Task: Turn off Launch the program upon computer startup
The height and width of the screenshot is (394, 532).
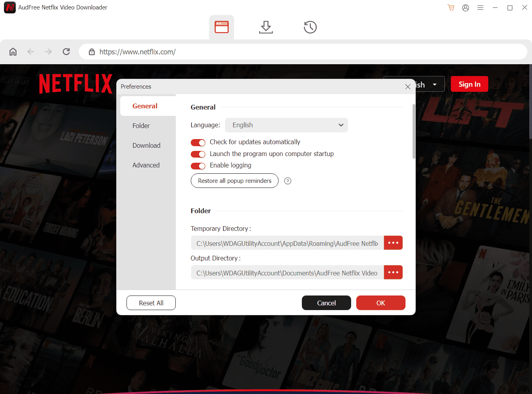Action: coord(198,154)
